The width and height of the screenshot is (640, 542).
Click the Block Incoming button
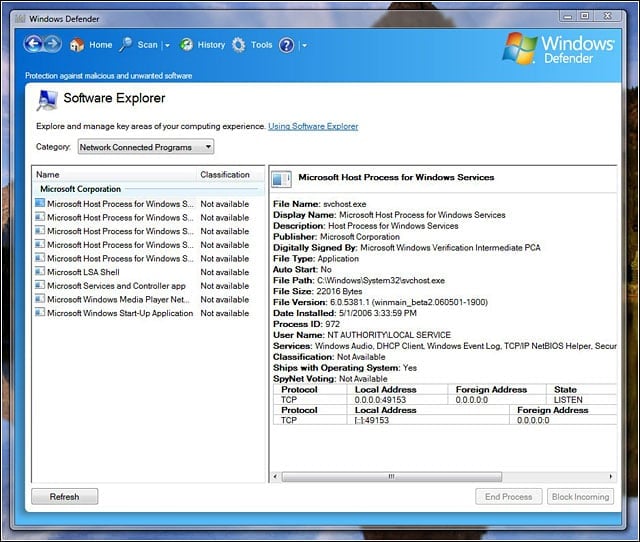point(580,497)
